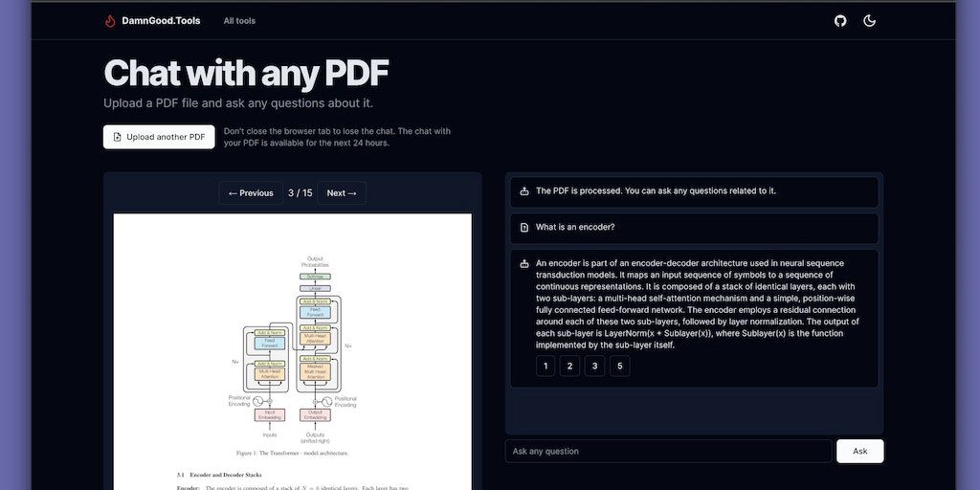Viewport: 980px width, 490px height.
Task: Open source page reference 5
Action: tap(620, 366)
